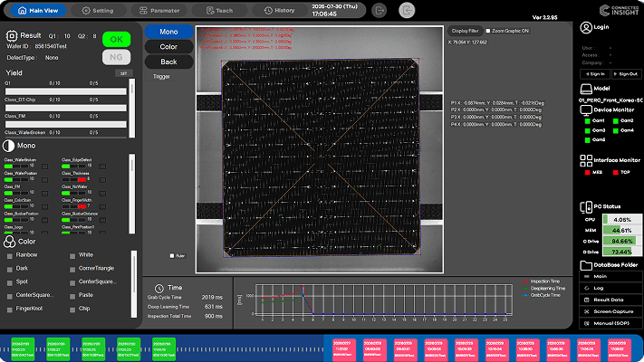The image size is (644, 362).
Task: Click the Interface Monitor grid icon
Action: (x=586, y=160)
